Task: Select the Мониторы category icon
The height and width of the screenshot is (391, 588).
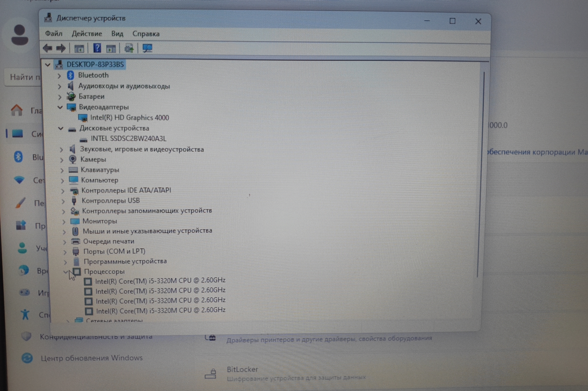Action: coord(75,221)
